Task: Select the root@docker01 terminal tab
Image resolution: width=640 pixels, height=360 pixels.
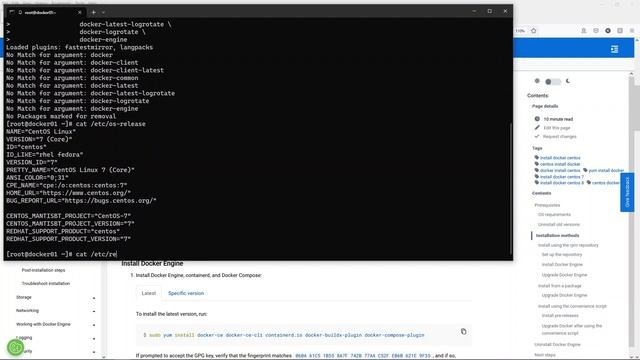Action: pyautogui.click(x=45, y=12)
